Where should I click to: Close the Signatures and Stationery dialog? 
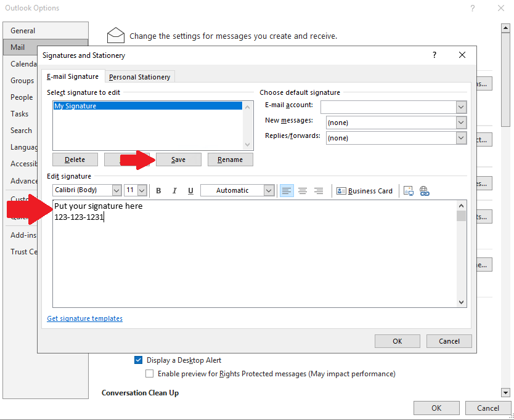(x=462, y=55)
